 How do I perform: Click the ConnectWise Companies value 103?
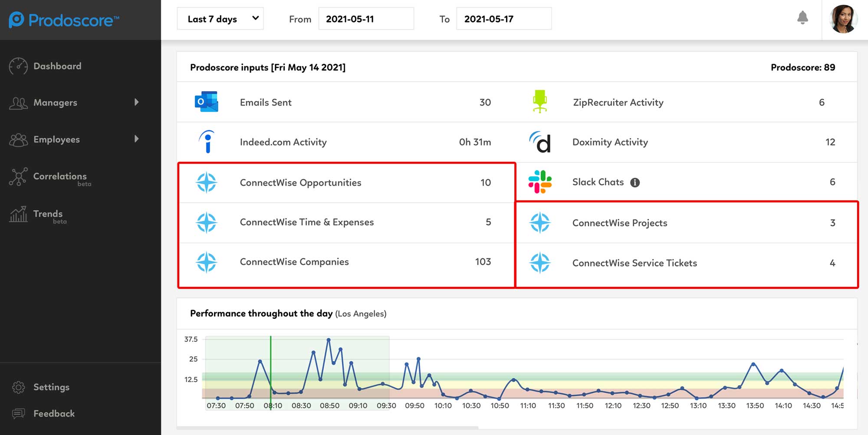483,262
